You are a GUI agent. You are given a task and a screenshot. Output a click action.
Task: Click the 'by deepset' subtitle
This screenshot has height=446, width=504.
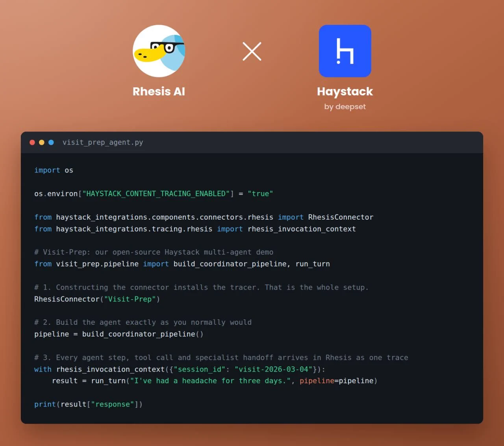(x=345, y=107)
